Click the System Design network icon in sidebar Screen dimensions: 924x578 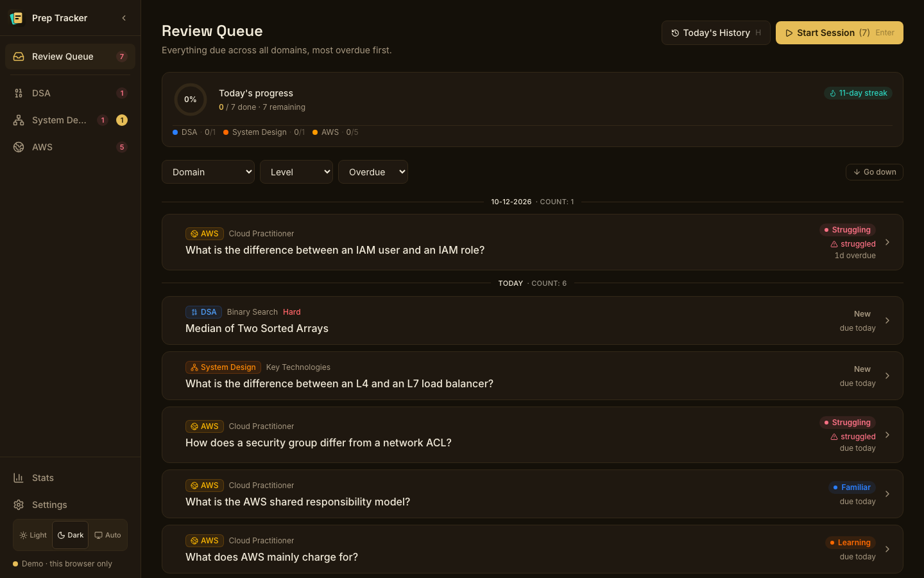tap(19, 120)
